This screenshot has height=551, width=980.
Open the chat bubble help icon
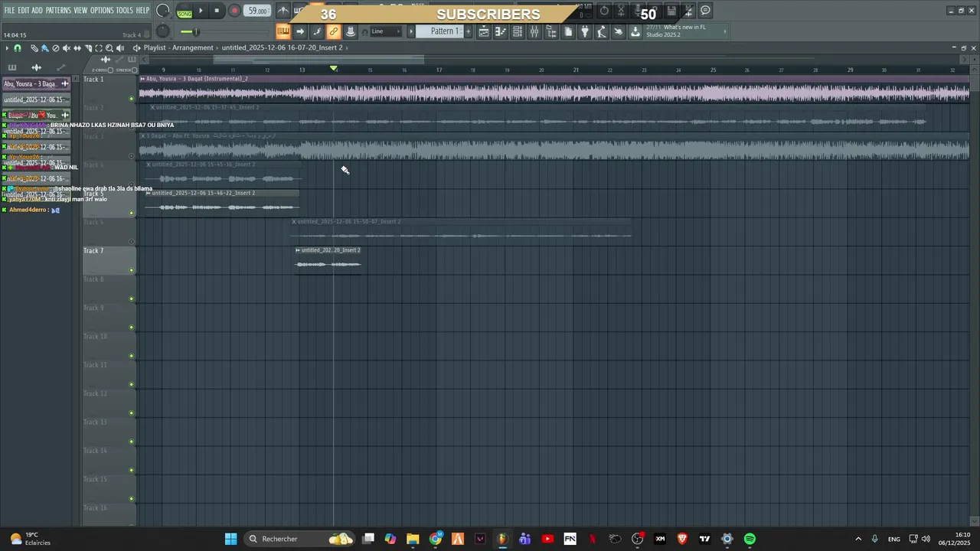705,11
